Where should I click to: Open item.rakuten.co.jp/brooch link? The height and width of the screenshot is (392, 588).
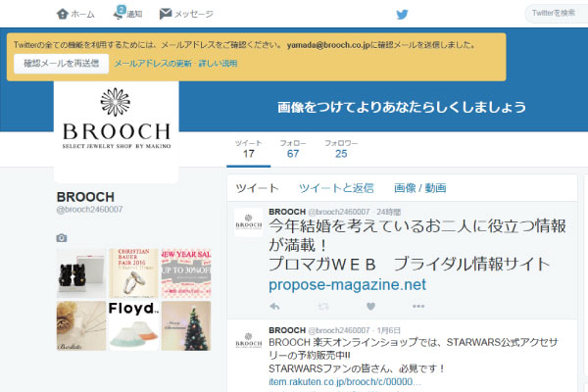click(x=345, y=382)
